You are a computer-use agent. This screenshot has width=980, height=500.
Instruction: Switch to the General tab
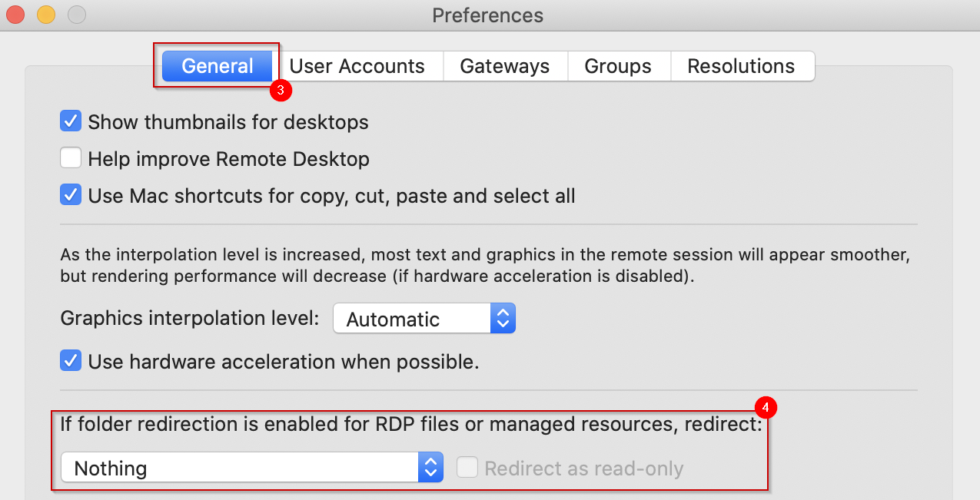click(218, 66)
